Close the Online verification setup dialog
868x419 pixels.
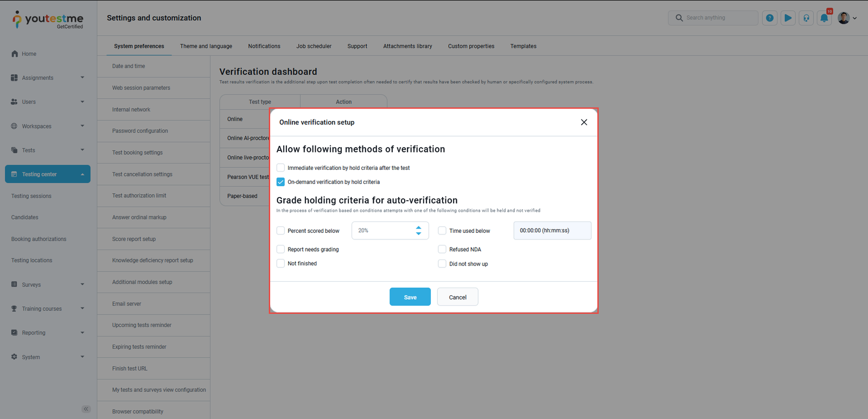click(x=584, y=122)
